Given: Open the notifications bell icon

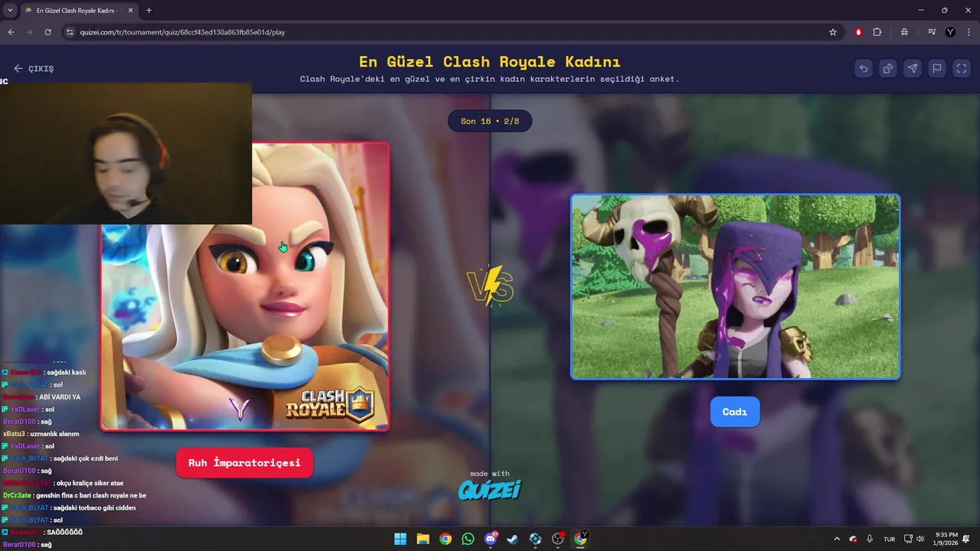Looking at the screenshot, I should 967,539.
